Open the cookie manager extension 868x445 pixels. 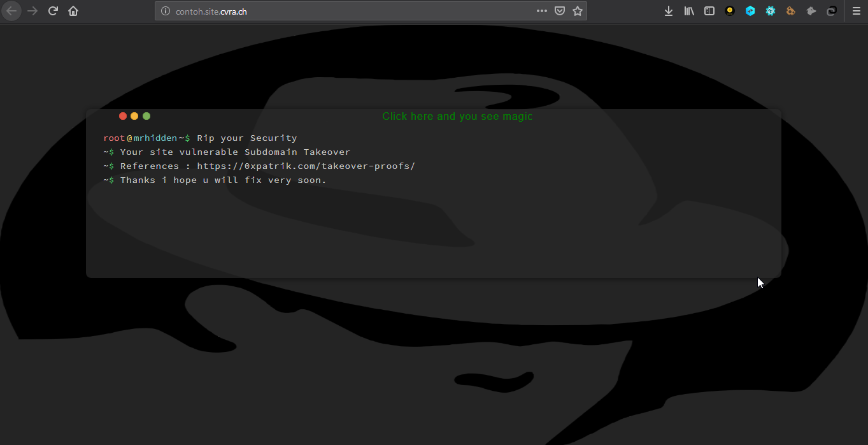point(790,11)
